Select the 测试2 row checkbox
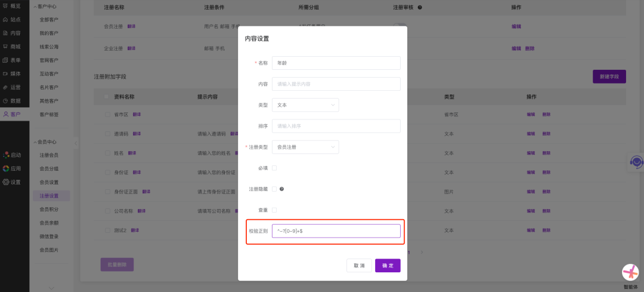Viewport: 644px width, 292px height. pyautogui.click(x=107, y=230)
